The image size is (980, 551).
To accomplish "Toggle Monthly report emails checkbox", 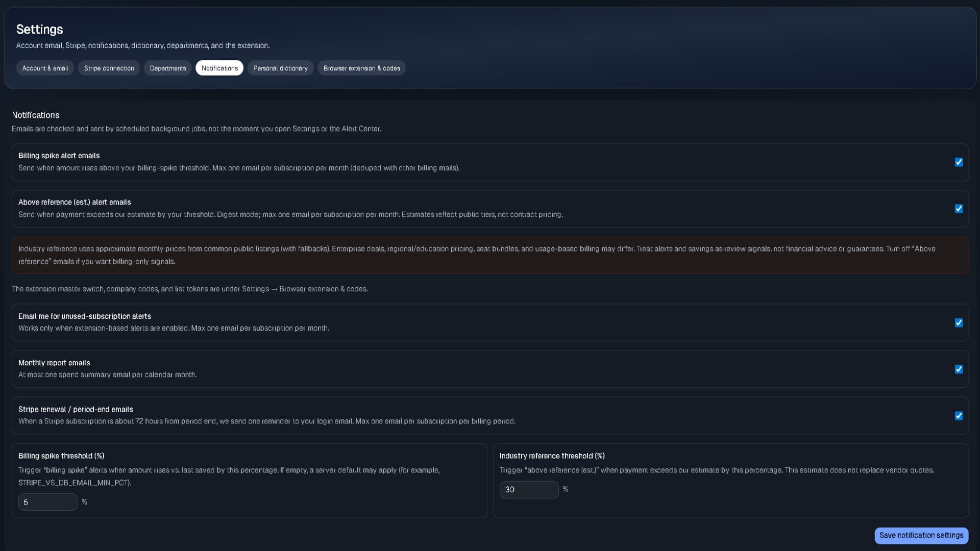I will (959, 369).
